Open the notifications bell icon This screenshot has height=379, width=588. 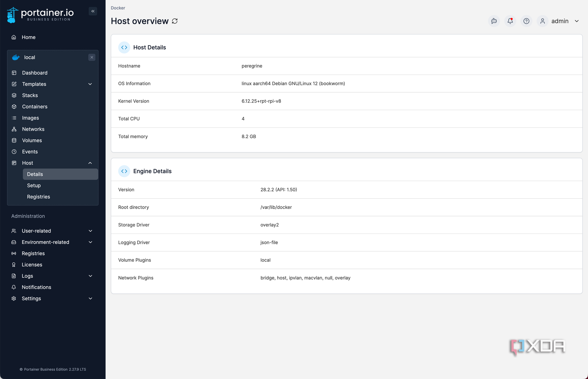510,21
